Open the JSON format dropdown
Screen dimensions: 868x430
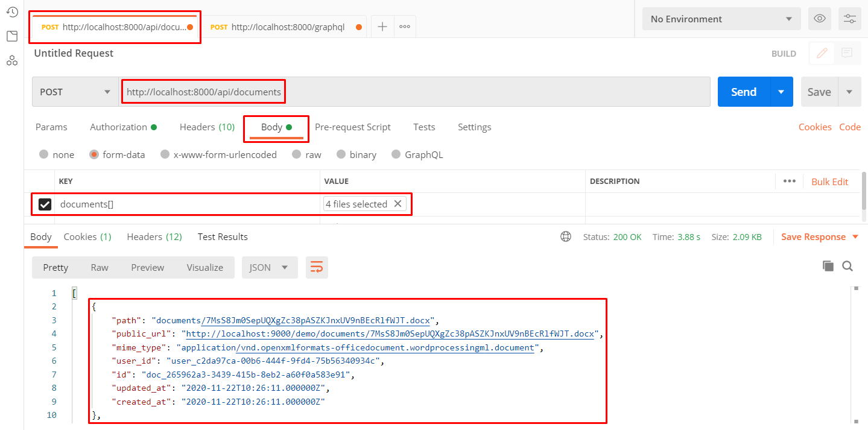click(270, 267)
